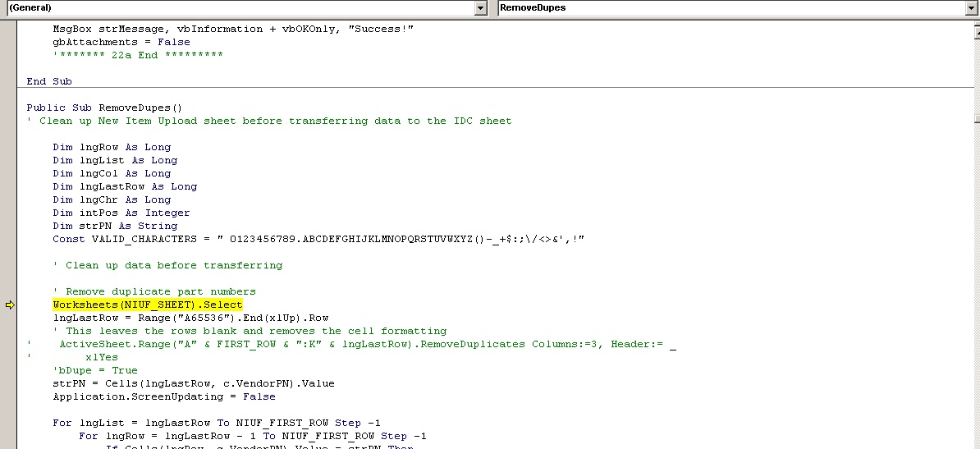Click the highlighted Worksheets(NIUF_SHEET).Select line
980x449 pixels.
pyautogui.click(x=148, y=305)
